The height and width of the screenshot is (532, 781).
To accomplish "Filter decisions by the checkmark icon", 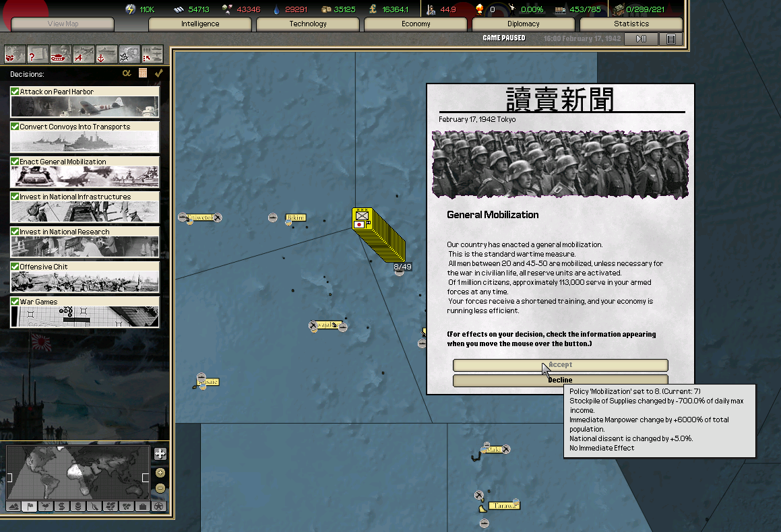I will [x=158, y=73].
